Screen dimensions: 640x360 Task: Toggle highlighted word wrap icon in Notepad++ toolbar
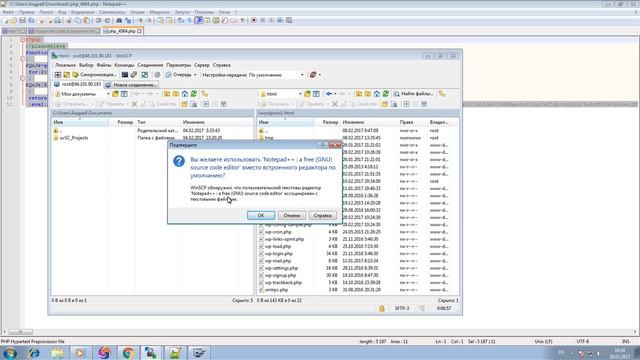[x=198, y=20]
